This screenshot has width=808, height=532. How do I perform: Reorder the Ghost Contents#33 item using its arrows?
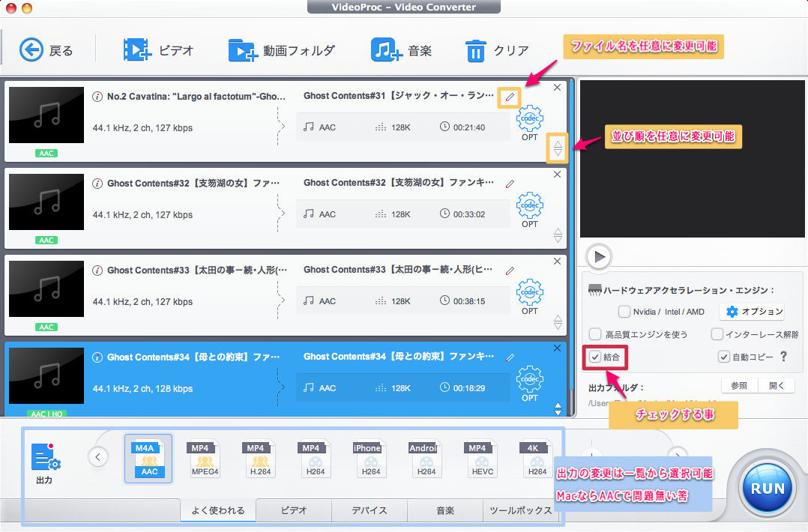[x=558, y=322]
